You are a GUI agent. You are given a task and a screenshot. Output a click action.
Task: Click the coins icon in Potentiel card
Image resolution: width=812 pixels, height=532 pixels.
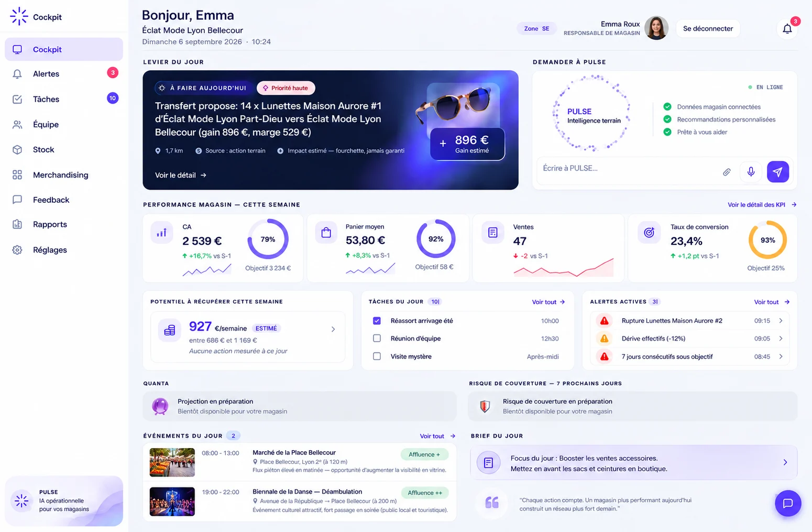click(170, 330)
